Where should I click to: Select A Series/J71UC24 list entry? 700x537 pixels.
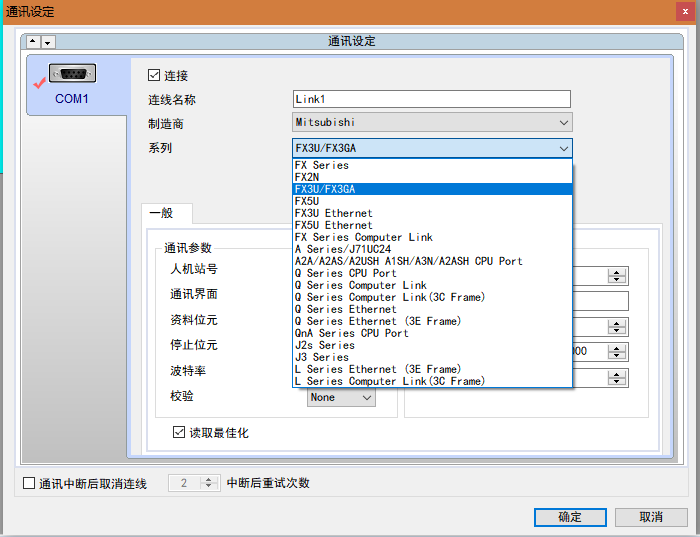[x=342, y=249]
